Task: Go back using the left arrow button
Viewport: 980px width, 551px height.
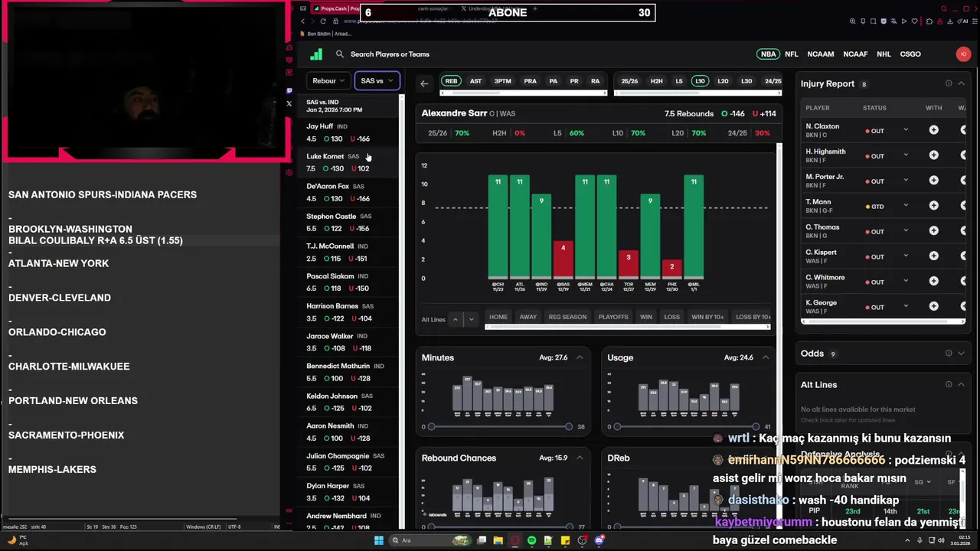Action: [x=424, y=83]
